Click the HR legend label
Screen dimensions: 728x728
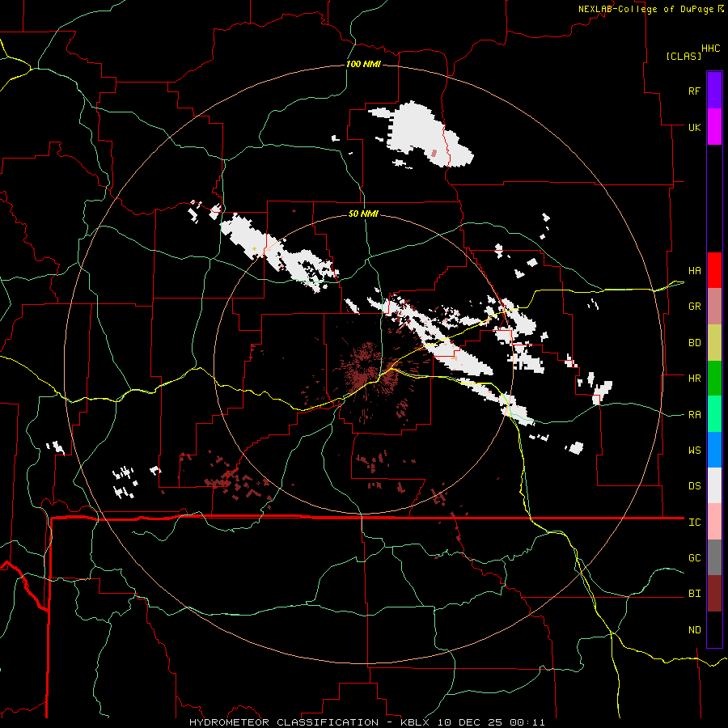tap(694, 379)
